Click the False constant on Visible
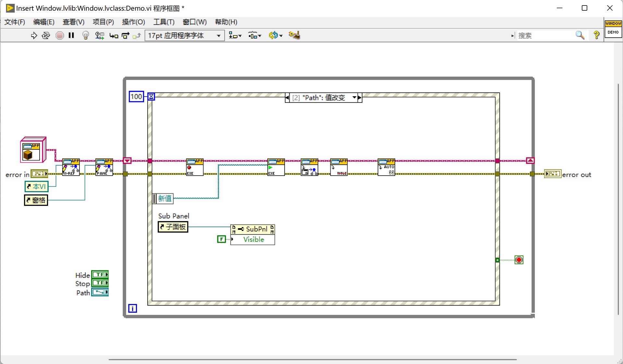Viewport: 623px width, 364px height. (x=221, y=239)
